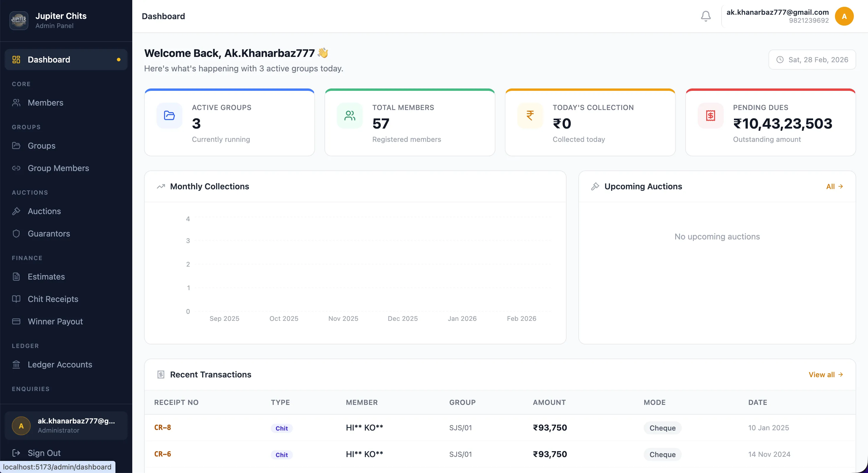868x473 pixels.
Task: Open Chit Receipts via its book icon
Action: point(17,299)
